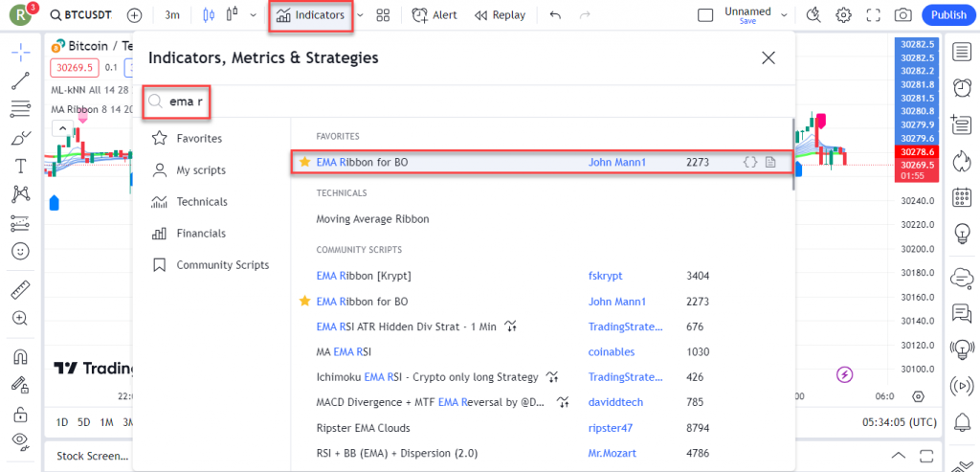Open the forecasting and measurement tools

click(21, 223)
